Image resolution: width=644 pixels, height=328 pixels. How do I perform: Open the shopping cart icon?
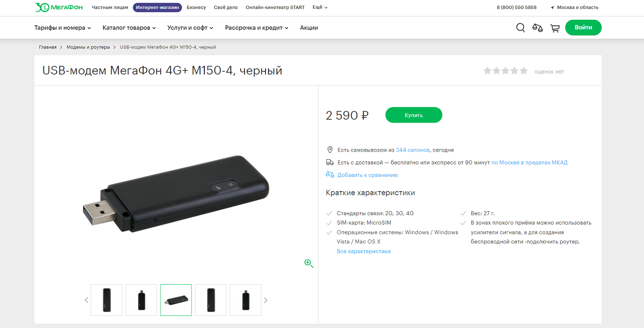tap(555, 28)
